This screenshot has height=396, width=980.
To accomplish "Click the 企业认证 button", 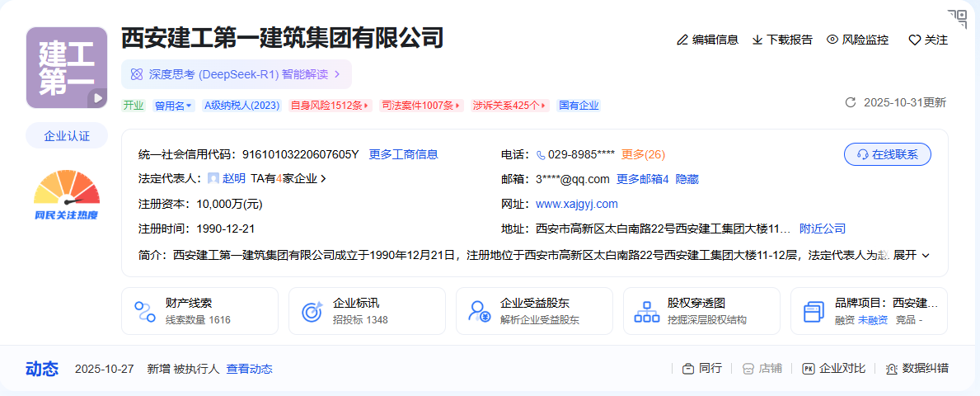I will [x=67, y=136].
